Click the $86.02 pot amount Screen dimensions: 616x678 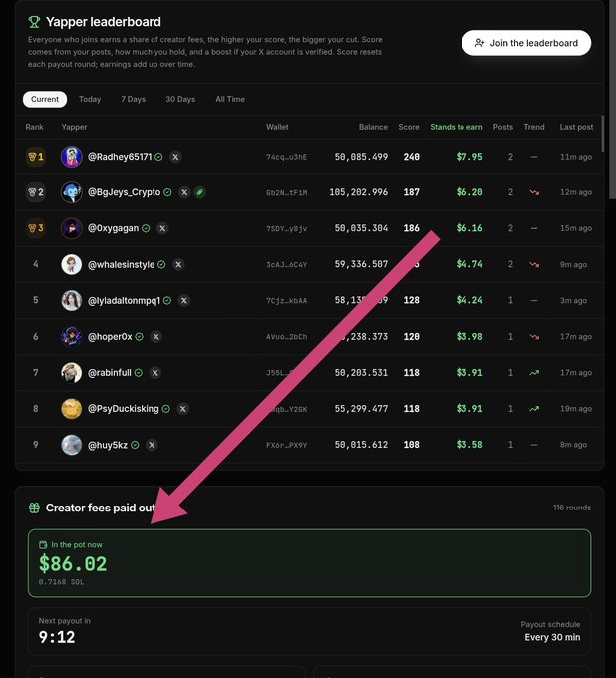click(x=73, y=564)
